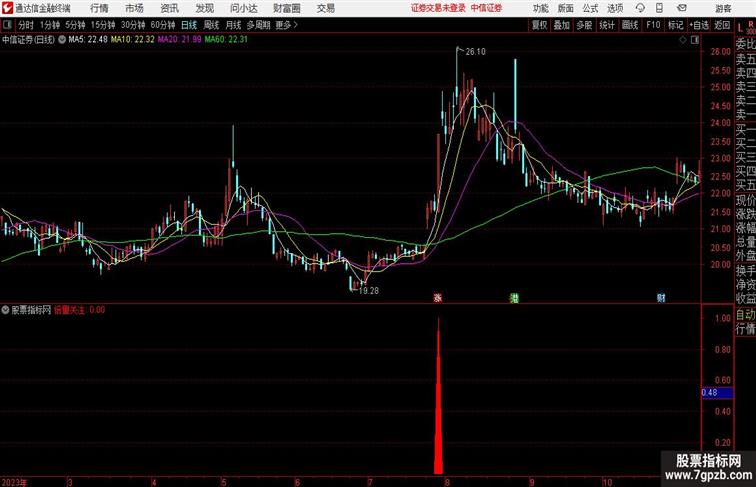This screenshot has width=756, height=487.
Task: Open the 资讯 menu
Action: coord(170,8)
